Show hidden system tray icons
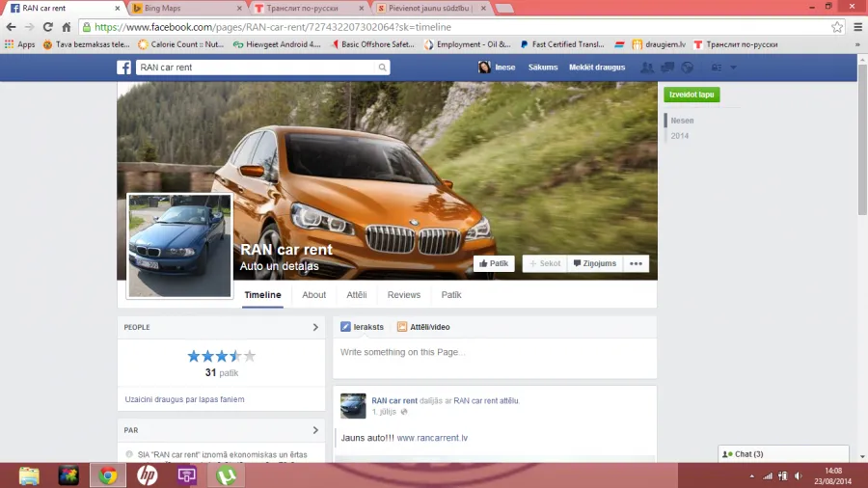Screen dimensions: 868x488 (751, 475)
